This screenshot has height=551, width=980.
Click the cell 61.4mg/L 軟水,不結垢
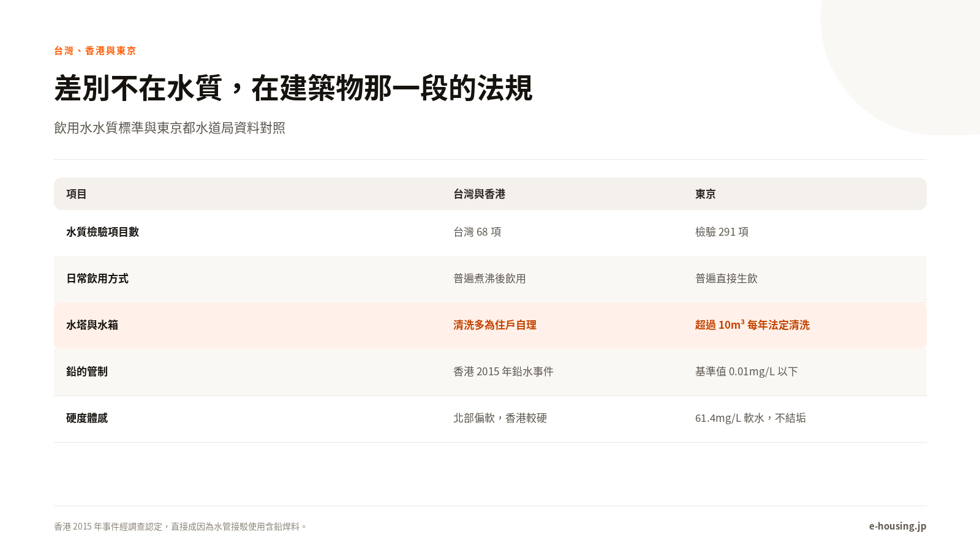[750, 418]
